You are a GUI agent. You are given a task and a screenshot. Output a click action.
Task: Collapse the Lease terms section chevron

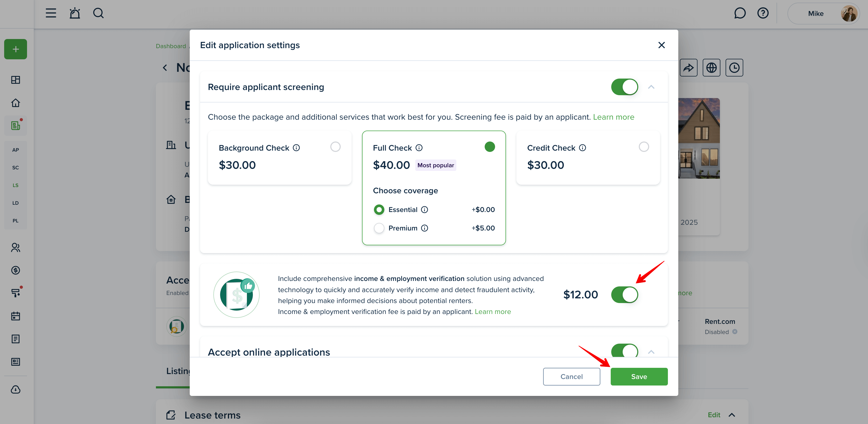point(732,415)
